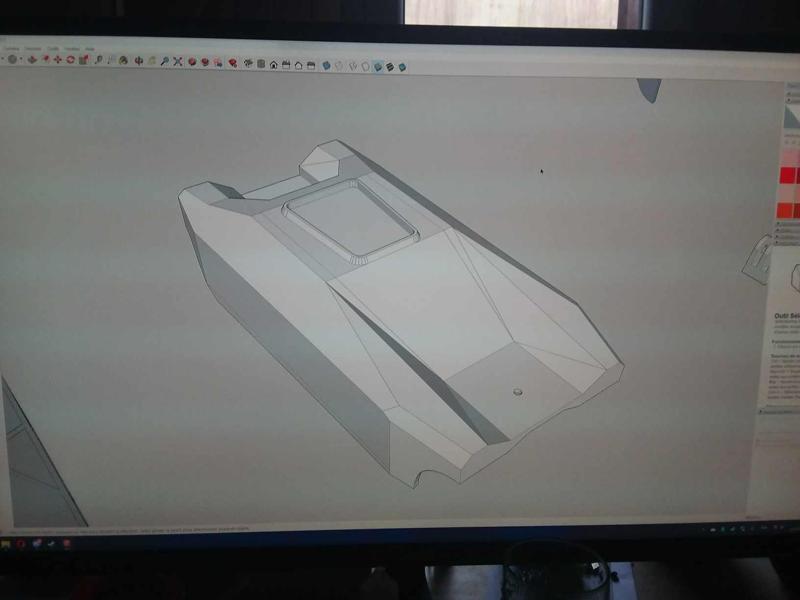
Task: Activate the Pan hand tool
Action: (152, 61)
